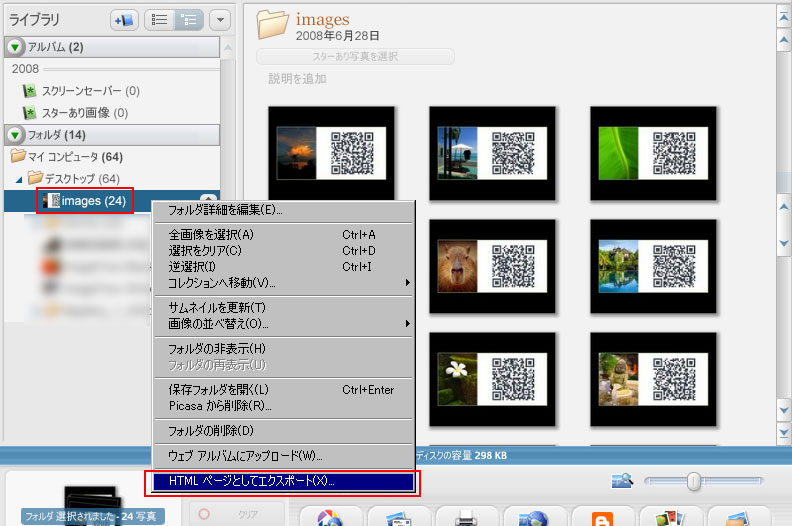The height and width of the screenshot is (526, 792).
Task: Click the Blogger icon in the bottom toolbar
Action: coord(602,517)
